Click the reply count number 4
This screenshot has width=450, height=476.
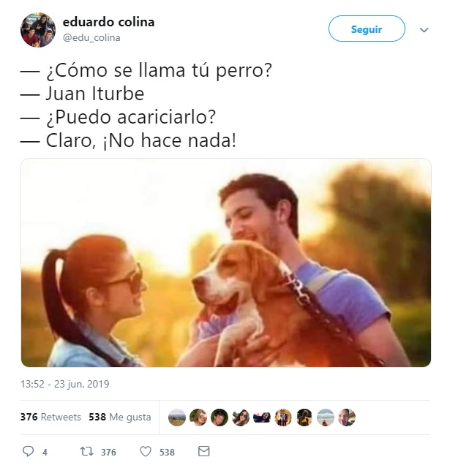coord(45,453)
